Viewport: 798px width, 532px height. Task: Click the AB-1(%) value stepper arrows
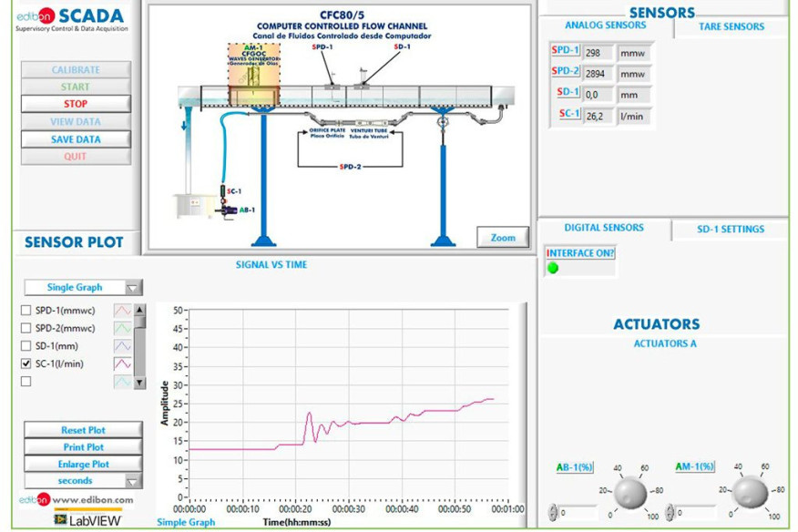553,512
